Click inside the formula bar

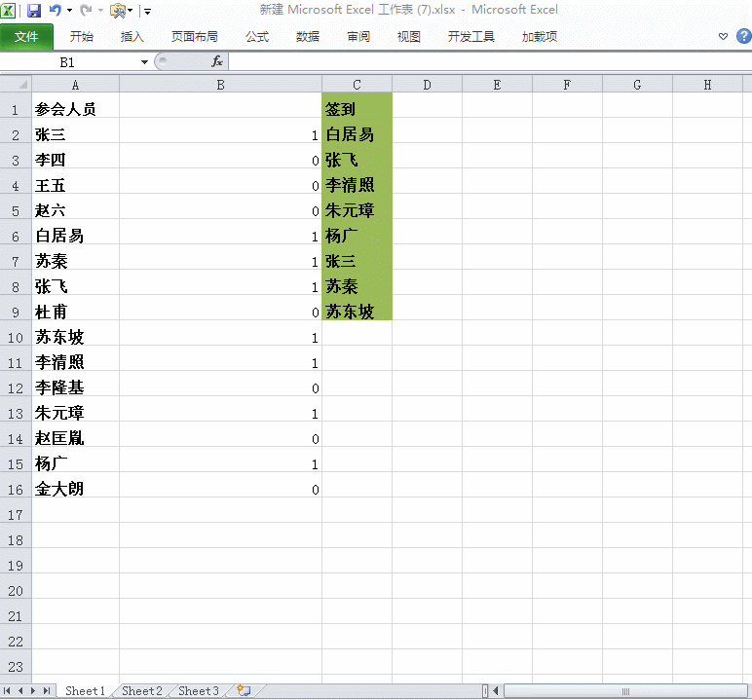tap(490, 62)
